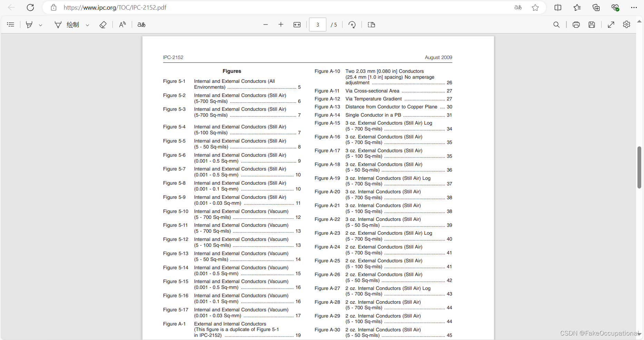Enter full screen PDF view

tap(611, 25)
